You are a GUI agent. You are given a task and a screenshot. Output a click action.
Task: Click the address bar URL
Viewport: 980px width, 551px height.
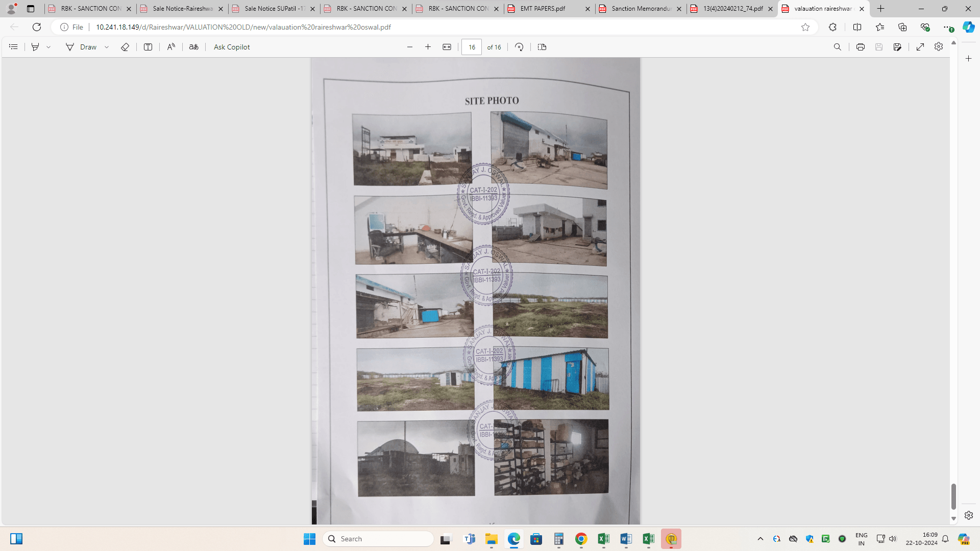pyautogui.click(x=243, y=27)
